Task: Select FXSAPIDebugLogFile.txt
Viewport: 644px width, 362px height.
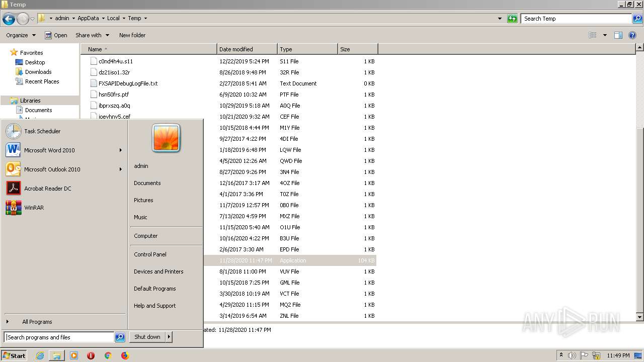Action: pyautogui.click(x=128, y=83)
